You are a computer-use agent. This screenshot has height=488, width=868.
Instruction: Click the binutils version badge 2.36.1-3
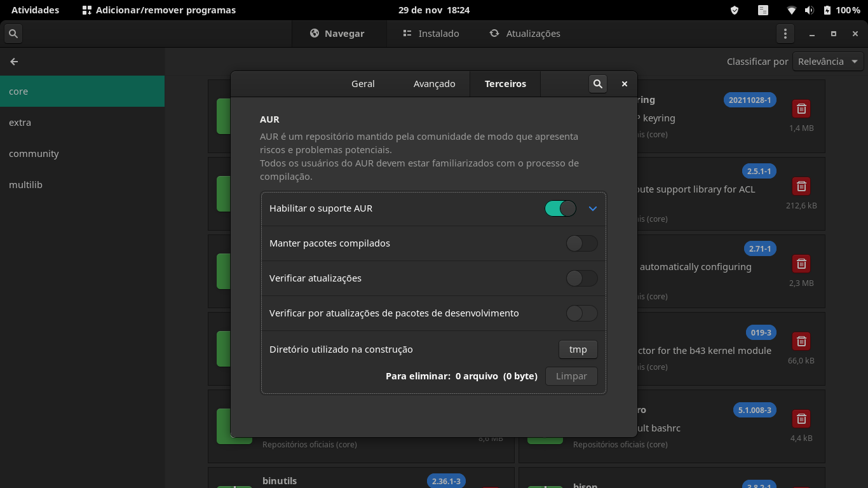pyautogui.click(x=446, y=481)
